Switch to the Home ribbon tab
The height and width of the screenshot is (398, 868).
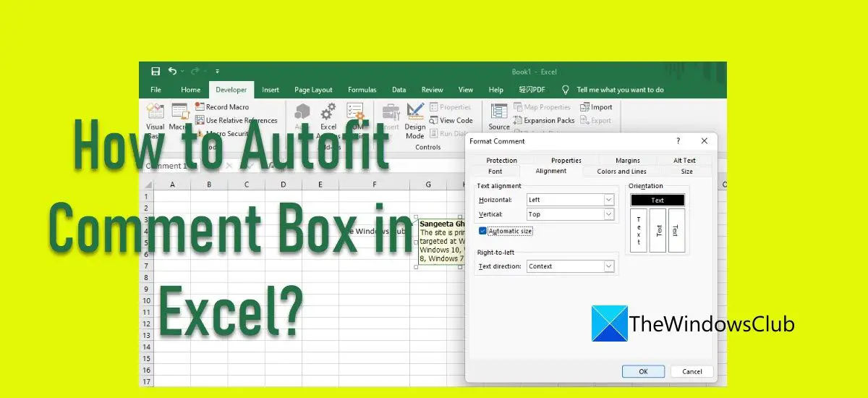click(x=191, y=90)
